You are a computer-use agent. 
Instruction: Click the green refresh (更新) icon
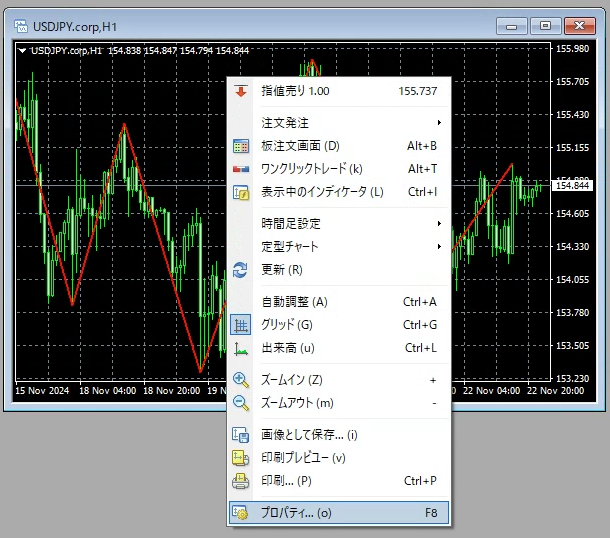tap(240, 270)
